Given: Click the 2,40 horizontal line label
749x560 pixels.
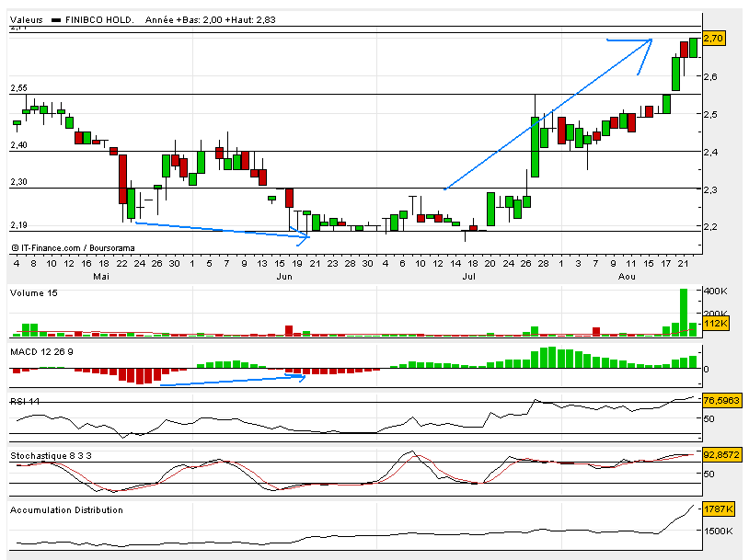Looking at the screenshot, I should [19, 144].
